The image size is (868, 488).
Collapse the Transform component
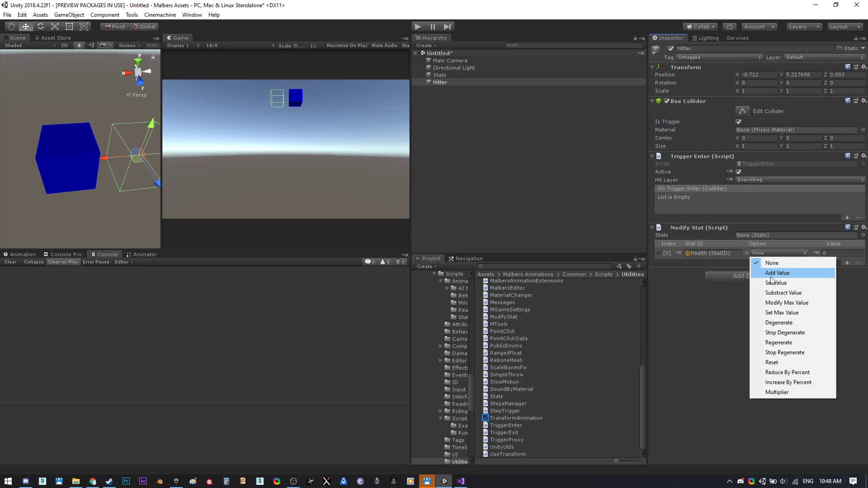pos(652,67)
